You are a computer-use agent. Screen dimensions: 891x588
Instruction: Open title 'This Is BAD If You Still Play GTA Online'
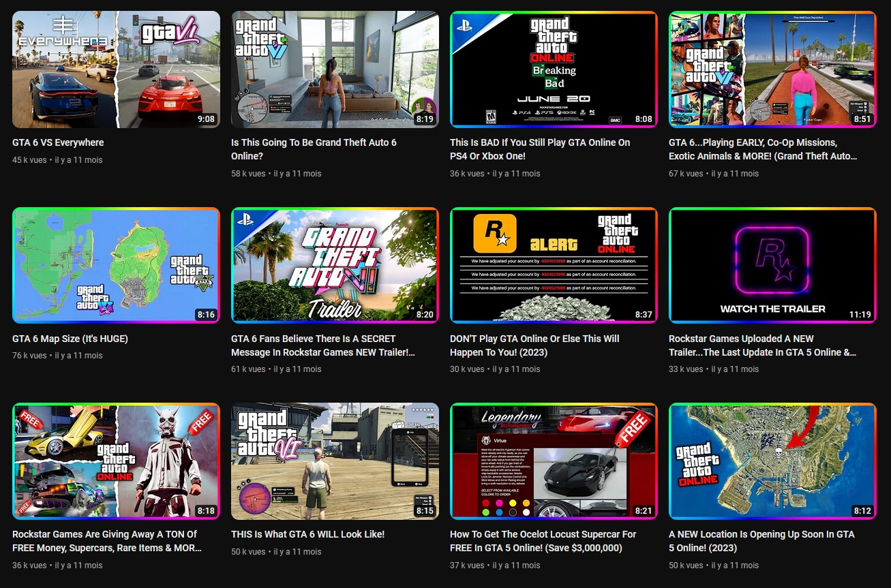(540, 149)
